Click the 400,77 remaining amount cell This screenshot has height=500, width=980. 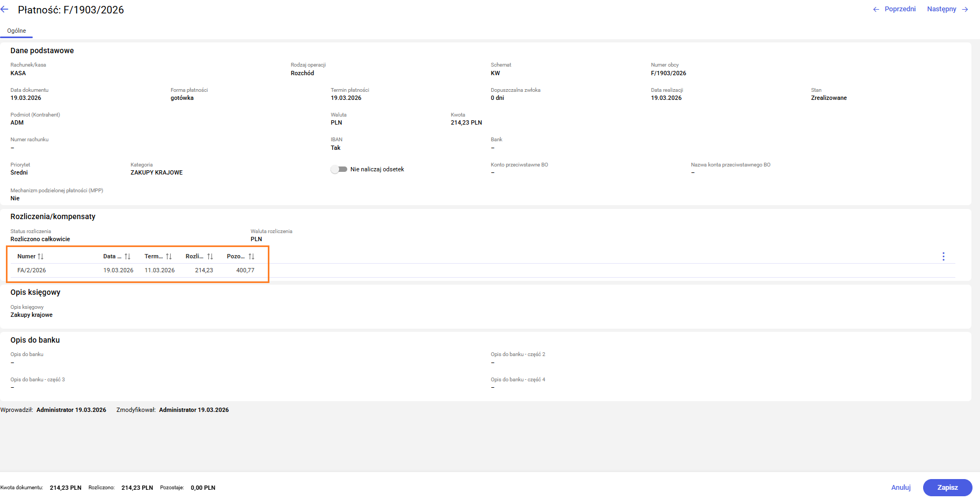click(x=245, y=271)
